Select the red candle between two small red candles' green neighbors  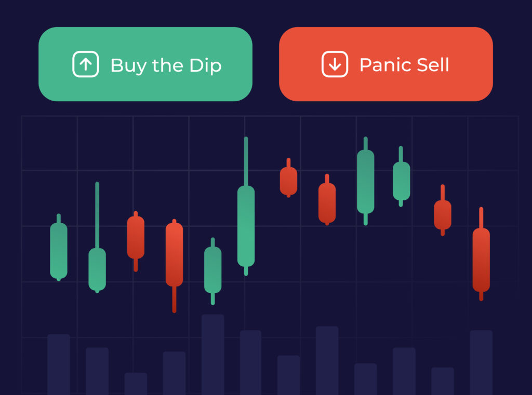coord(327,200)
